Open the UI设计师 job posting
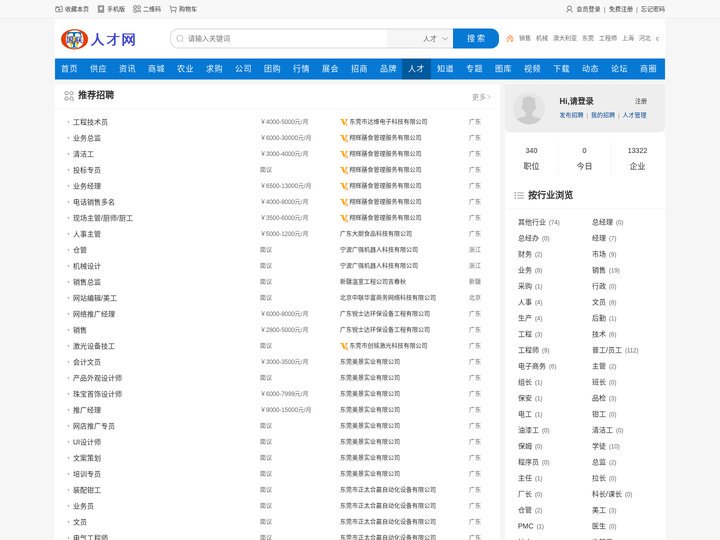This screenshot has width=720, height=540. point(87,442)
